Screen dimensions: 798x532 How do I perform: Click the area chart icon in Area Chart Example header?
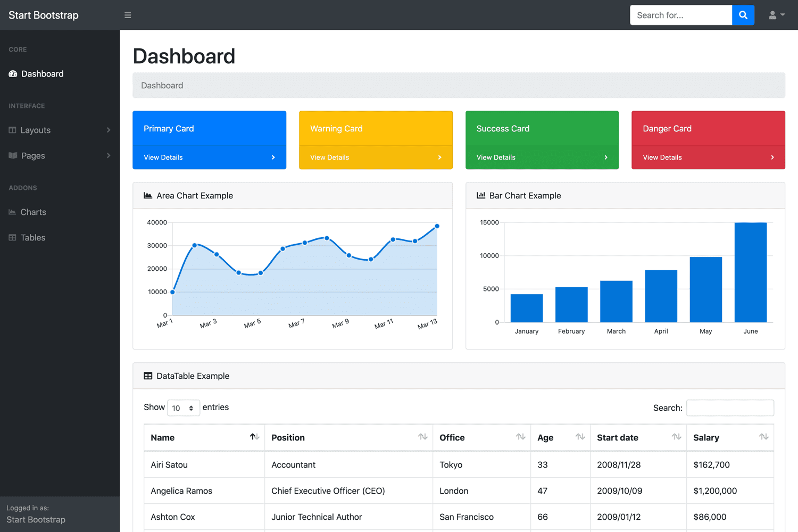pos(147,195)
